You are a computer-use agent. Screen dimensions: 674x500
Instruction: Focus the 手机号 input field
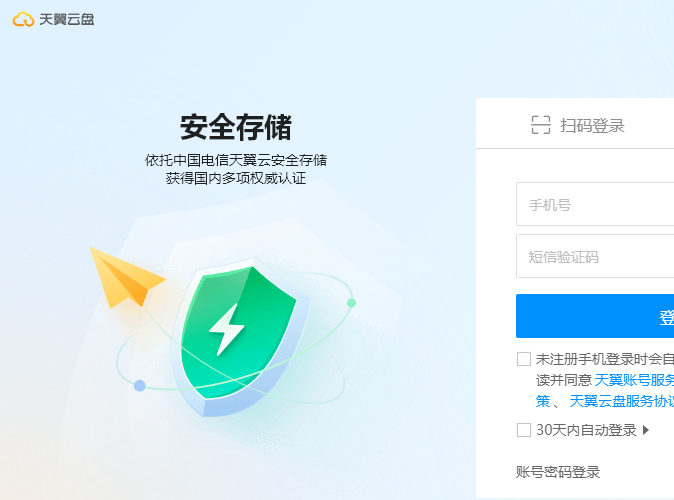click(595, 204)
